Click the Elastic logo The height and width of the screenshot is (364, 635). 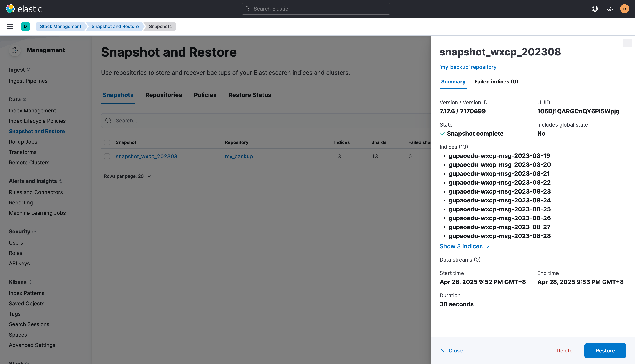click(24, 9)
